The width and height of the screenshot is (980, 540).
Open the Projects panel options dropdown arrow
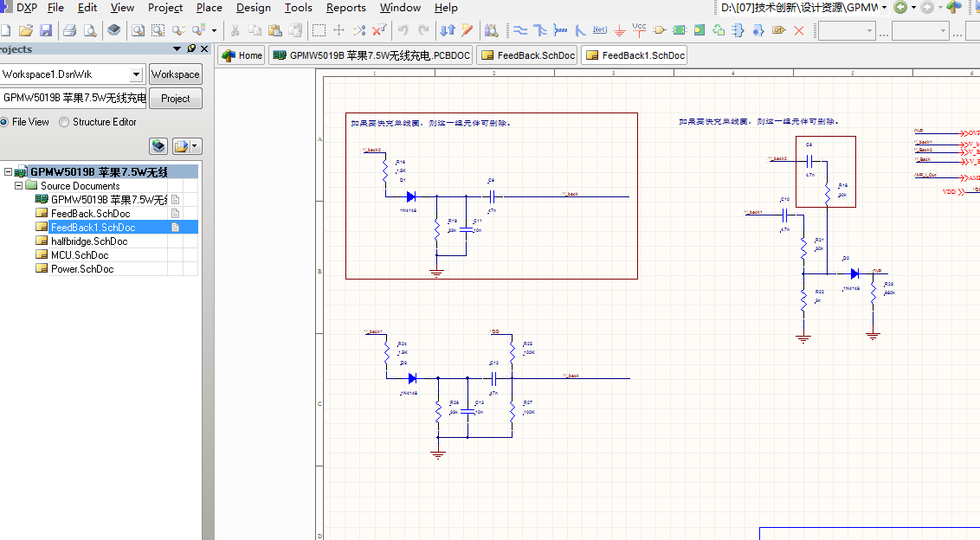coord(177,48)
